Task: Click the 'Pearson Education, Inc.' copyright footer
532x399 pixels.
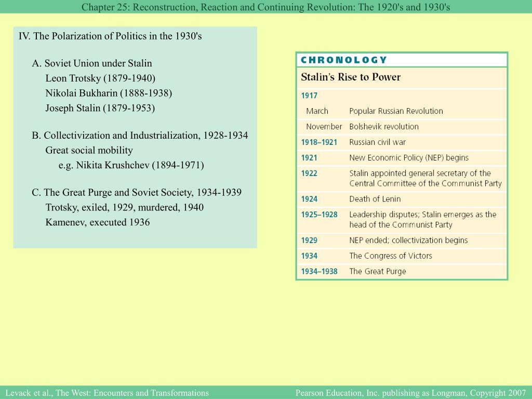Action: pyautogui.click(x=411, y=393)
